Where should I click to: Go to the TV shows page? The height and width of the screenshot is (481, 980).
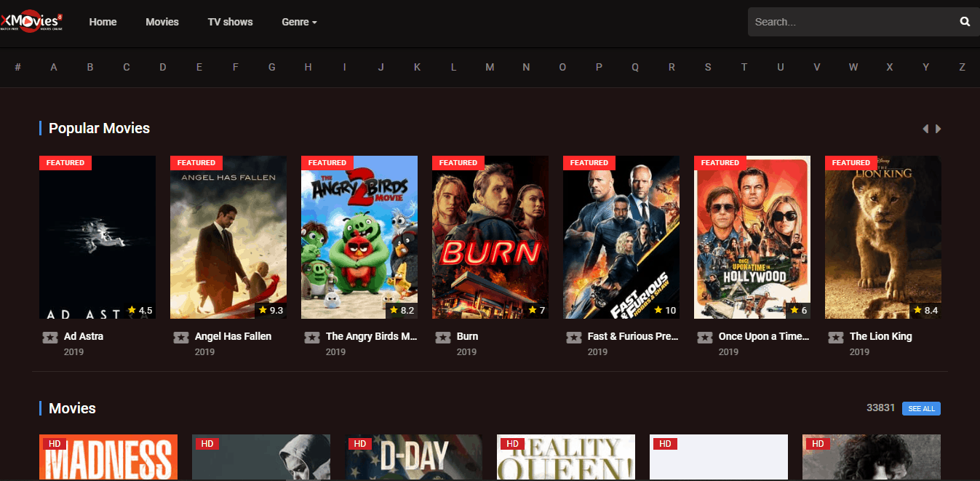point(230,22)
